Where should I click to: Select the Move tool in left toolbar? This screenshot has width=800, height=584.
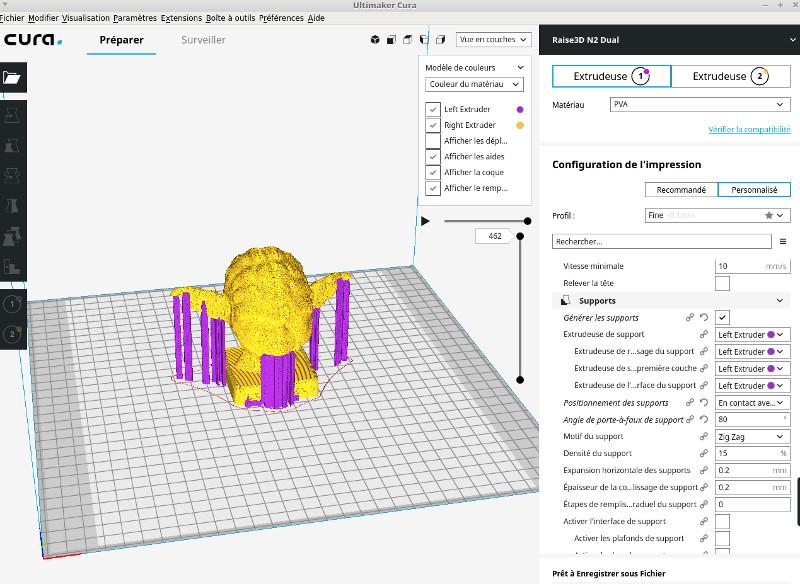tap(12, 116)
